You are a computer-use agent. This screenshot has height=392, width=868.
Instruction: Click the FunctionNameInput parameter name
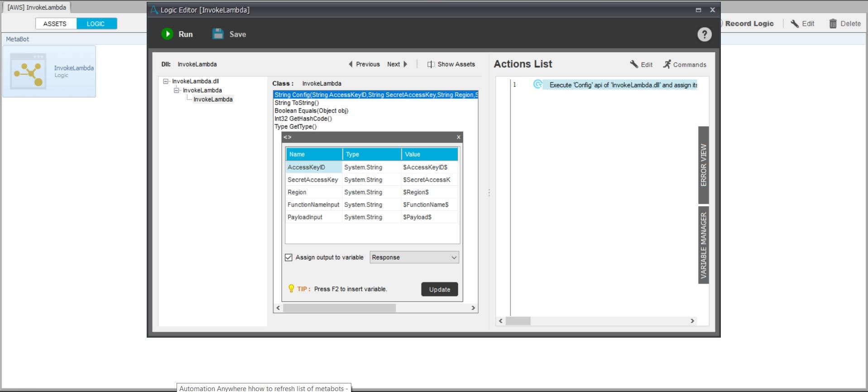[x=314, y=205]
